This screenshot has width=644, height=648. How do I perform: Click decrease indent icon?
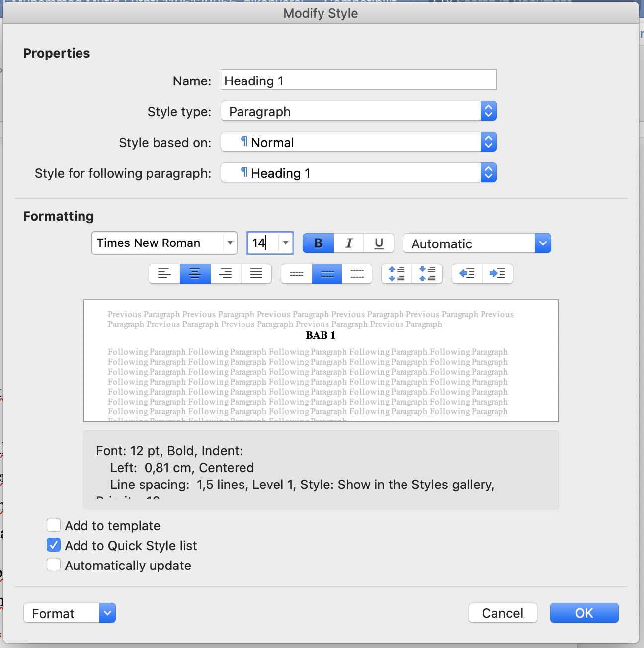(467, 274)
